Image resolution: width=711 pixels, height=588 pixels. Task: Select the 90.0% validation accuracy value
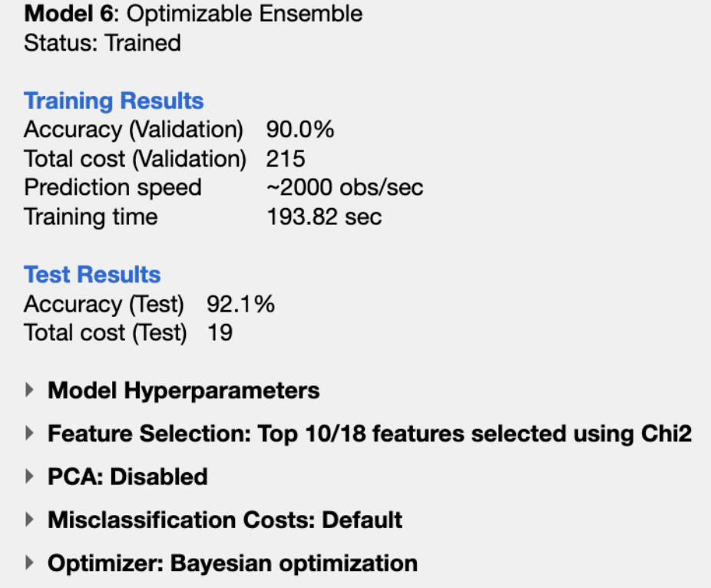300,130
